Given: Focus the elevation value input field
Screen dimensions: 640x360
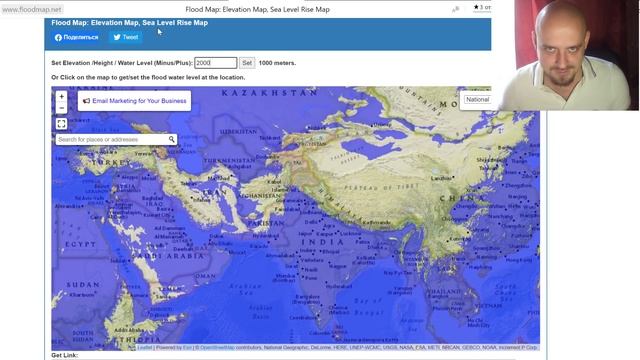Looking at the screenshot, I should click(x=216, y=63).
